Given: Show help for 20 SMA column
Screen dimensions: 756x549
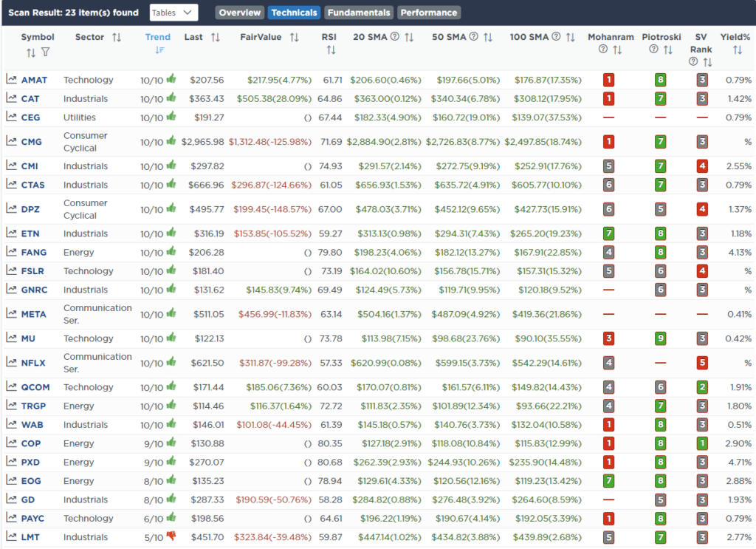Looking at the screenshot, I should 395,36.
